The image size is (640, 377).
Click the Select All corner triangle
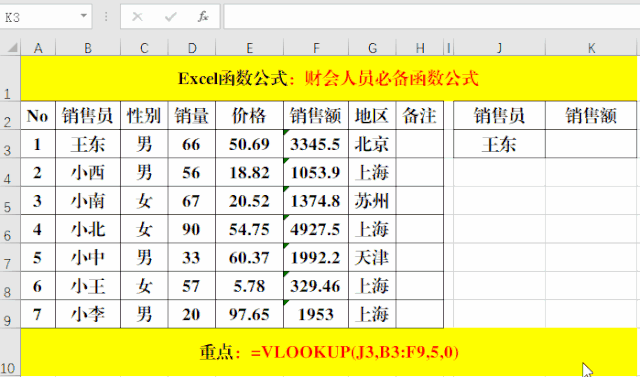click(12, 48)
